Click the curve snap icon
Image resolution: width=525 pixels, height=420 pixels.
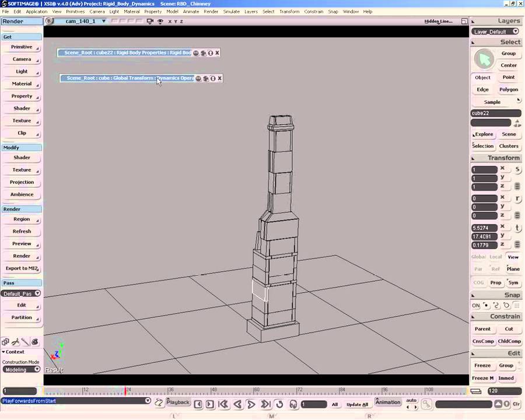click(496, 306)
